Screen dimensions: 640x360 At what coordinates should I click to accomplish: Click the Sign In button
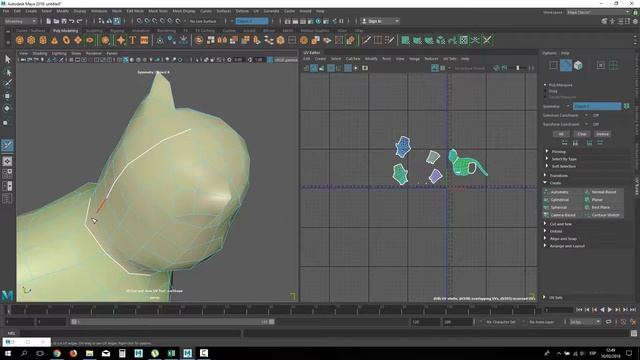(x=380, y=21)
